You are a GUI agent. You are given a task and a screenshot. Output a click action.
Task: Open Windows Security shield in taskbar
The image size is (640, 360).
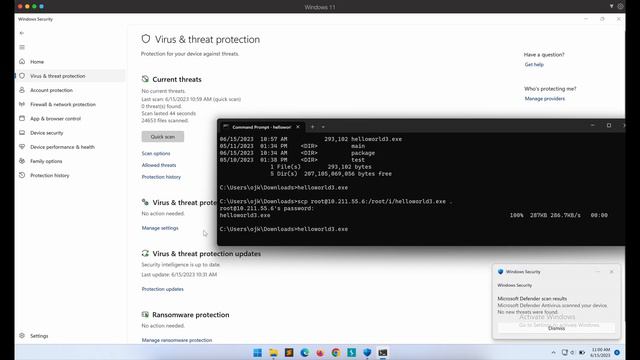[x=367, y=353]
